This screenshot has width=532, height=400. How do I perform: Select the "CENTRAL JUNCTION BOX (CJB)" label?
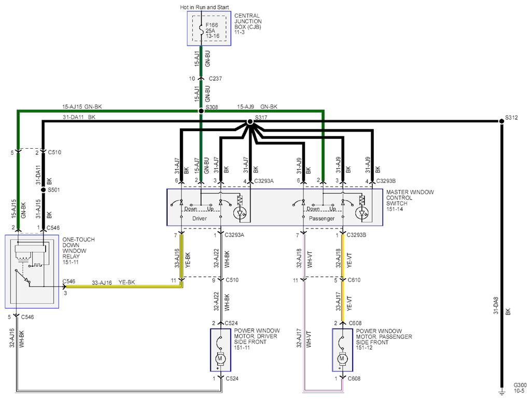click(x=248, y=21)
